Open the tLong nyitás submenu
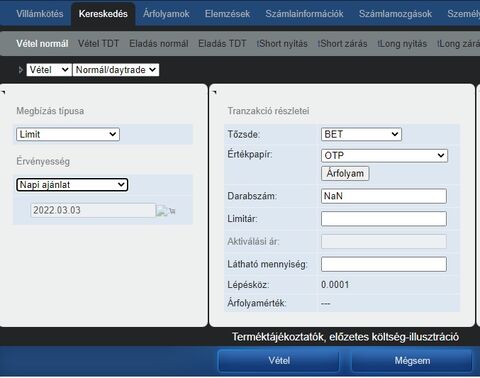 coord(402,44)
